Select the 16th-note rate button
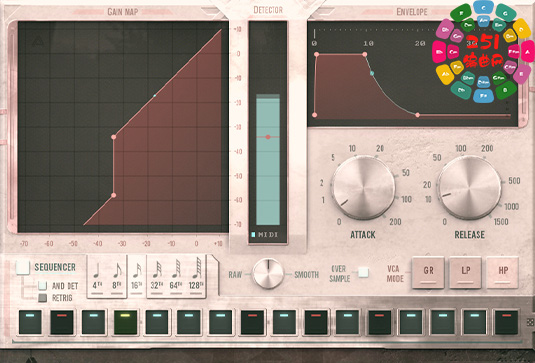This screenshot has width=535, height=363. click(136, 276)
